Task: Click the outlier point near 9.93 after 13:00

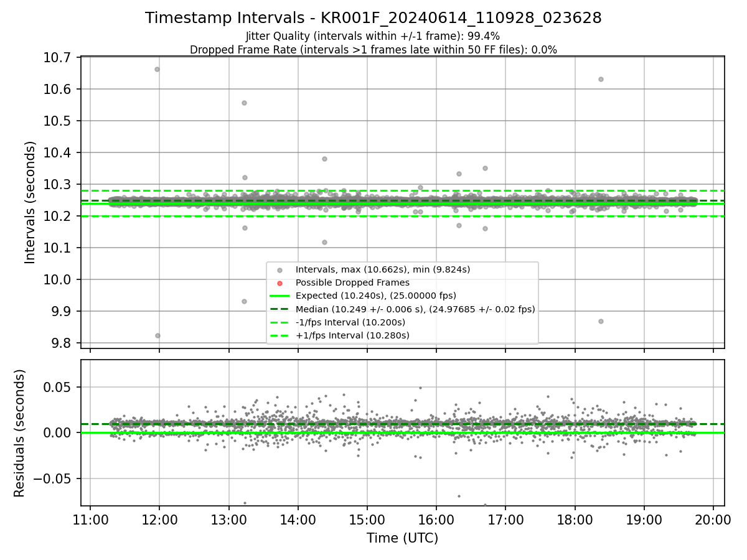Action: pos(244,301)
